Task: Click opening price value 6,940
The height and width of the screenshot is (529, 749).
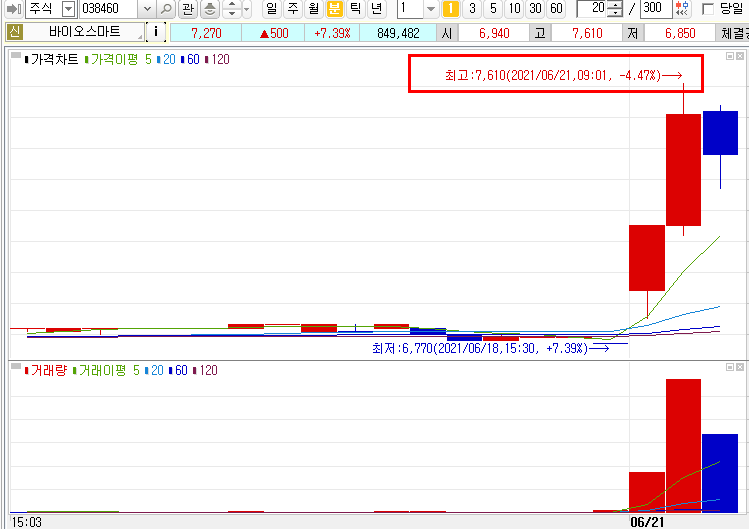Action: tap(494, 33)
